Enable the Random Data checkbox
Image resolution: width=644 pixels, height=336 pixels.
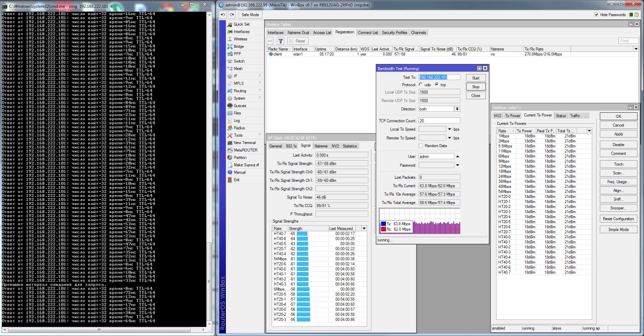pos(421,146)
